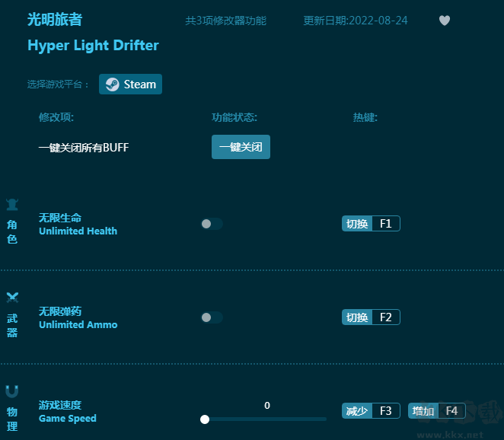Click the 增加 F4 increase hotkey

click(436, 411)
